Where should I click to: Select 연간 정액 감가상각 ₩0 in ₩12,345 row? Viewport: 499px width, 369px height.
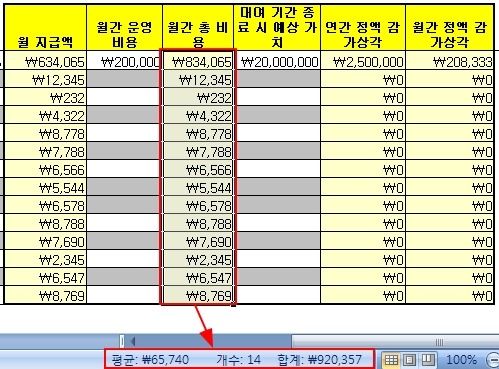tap(363, 79)
